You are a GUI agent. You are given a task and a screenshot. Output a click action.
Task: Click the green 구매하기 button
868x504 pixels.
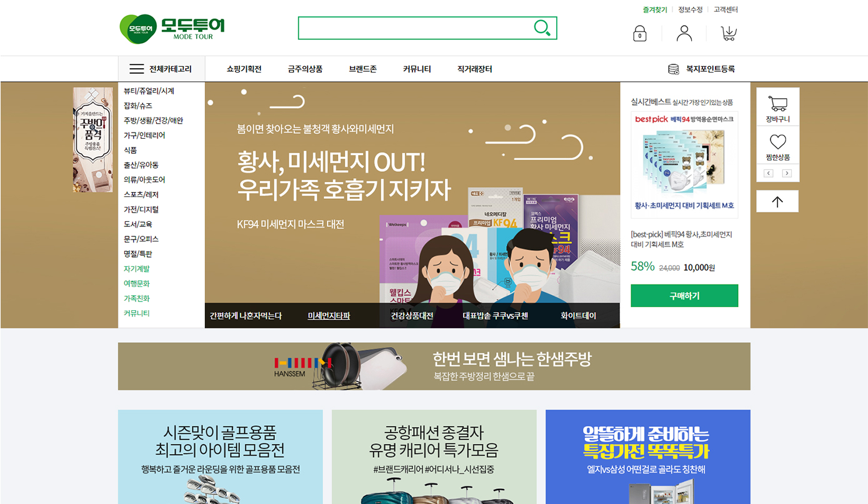point(684,296)
